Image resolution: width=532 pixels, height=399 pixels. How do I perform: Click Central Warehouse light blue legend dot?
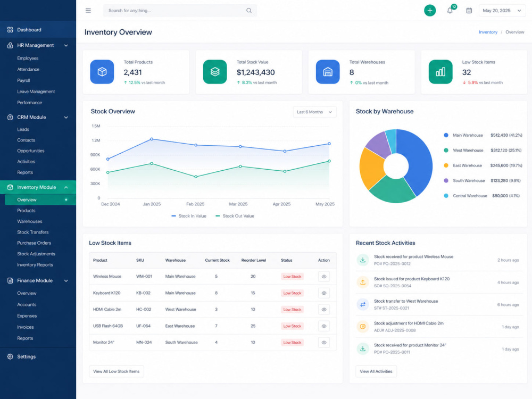[x=446, y=196]
